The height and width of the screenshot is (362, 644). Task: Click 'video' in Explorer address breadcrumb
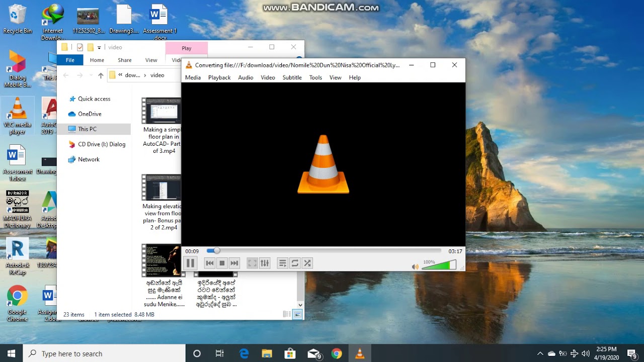(157, 75)
